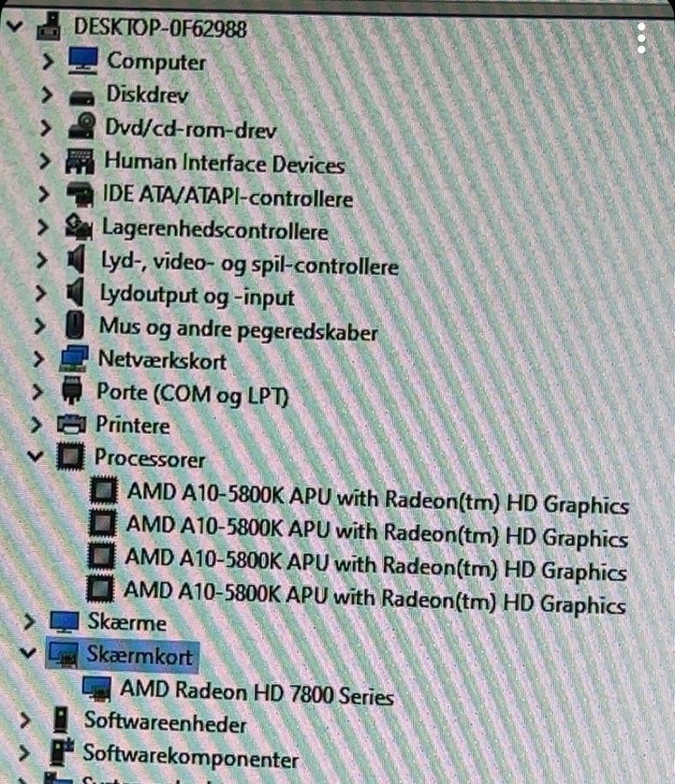Click the AMD Radeon HD 7800 Series icon
Viewport: 675px width, 784px height.
pyautogui.click(x=96, y=688)
